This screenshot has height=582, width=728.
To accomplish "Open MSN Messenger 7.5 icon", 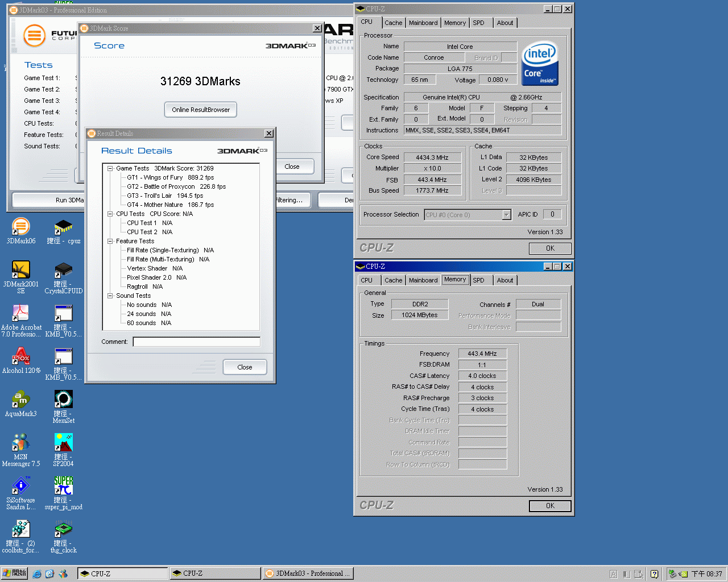I will (x=21, y=443).
